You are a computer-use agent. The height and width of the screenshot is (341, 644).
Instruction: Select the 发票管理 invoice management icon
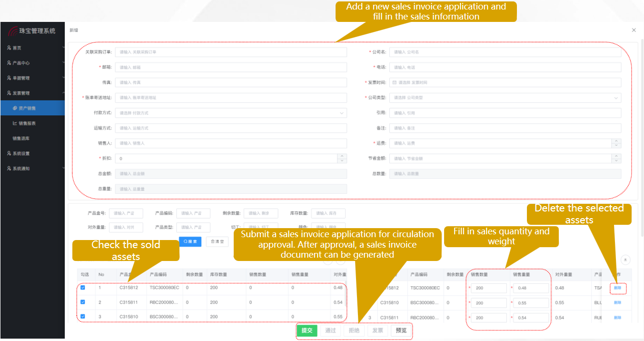(x=9, y=93)
